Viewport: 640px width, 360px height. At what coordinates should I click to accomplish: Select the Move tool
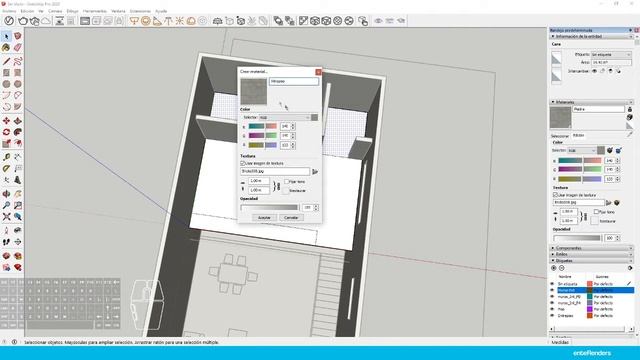tap(6, 121)
